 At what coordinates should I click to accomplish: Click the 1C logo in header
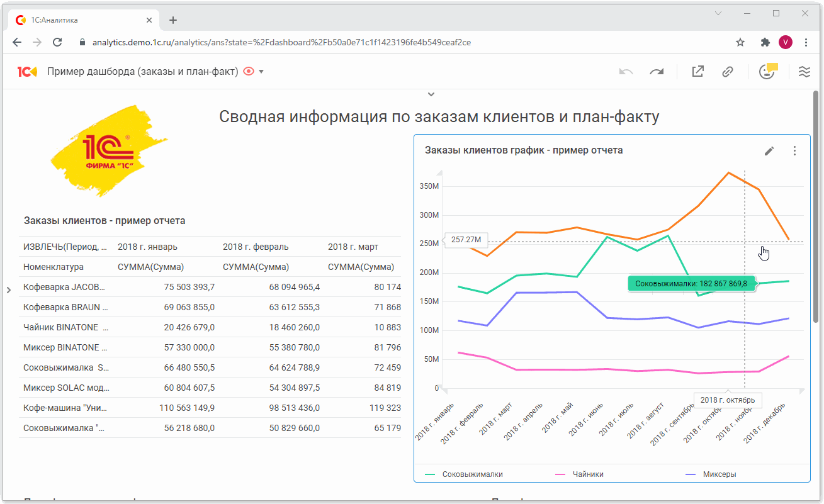click(27, 72)
